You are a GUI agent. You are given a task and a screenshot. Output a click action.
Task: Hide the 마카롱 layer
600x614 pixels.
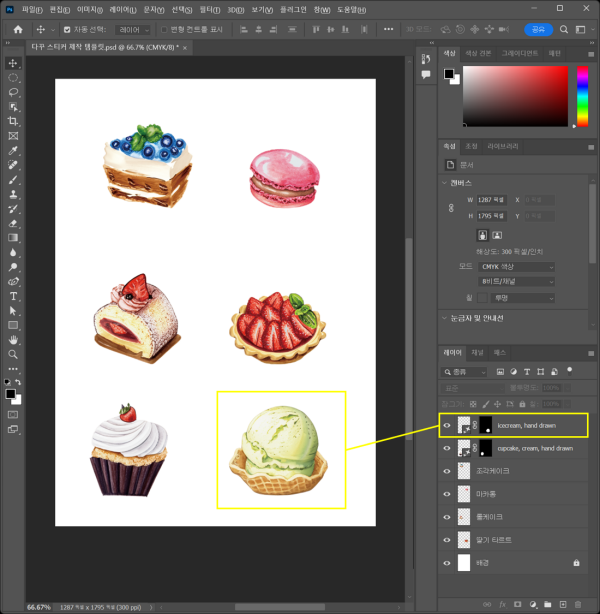tap(446, 494)
